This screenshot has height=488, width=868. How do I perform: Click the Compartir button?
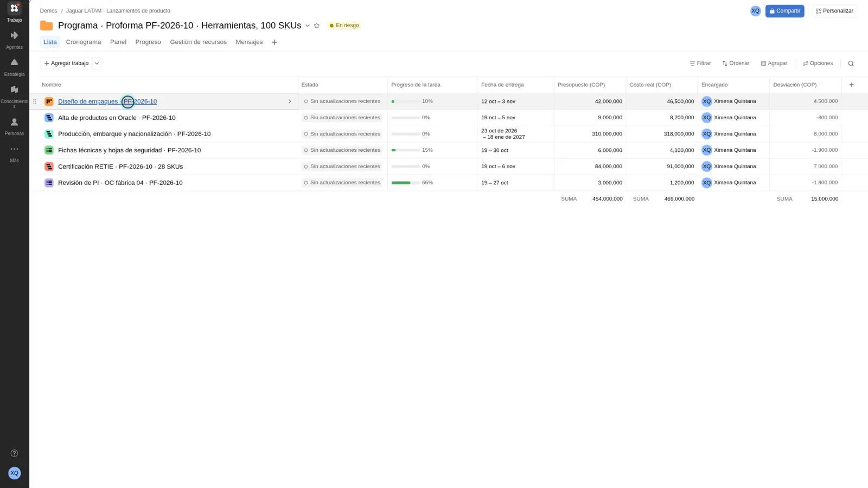(x=784, y=11)
